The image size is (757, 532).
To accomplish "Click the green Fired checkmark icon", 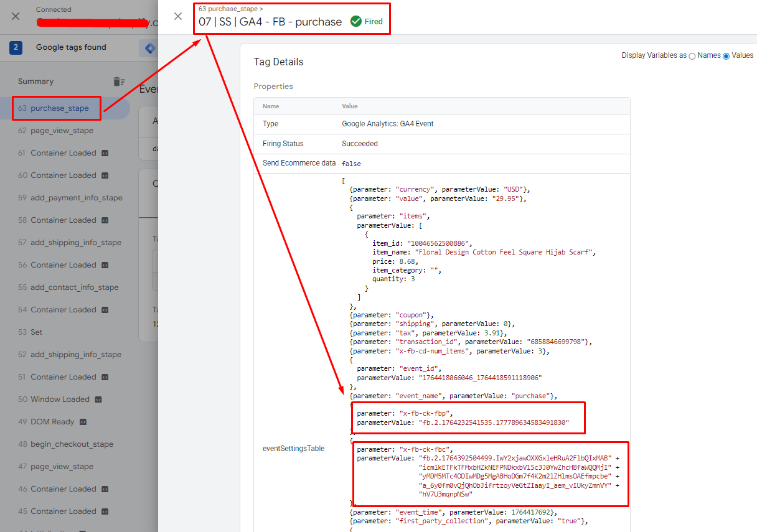I will point(356,22).
